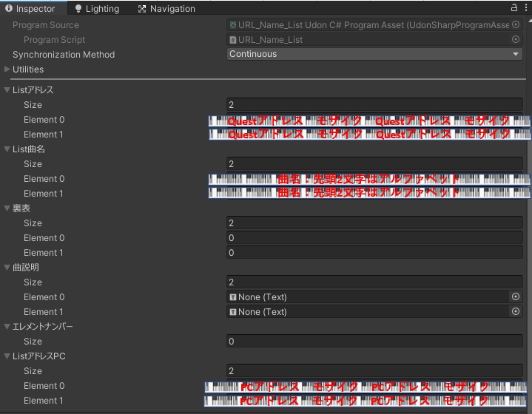Collapse the Listアドレス array foldout

click(x=7, y=90)
